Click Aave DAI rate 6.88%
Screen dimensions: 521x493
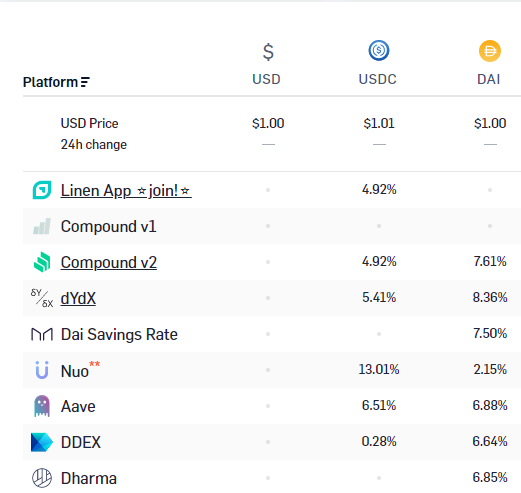pyautogui.click(x=490, y=405)
